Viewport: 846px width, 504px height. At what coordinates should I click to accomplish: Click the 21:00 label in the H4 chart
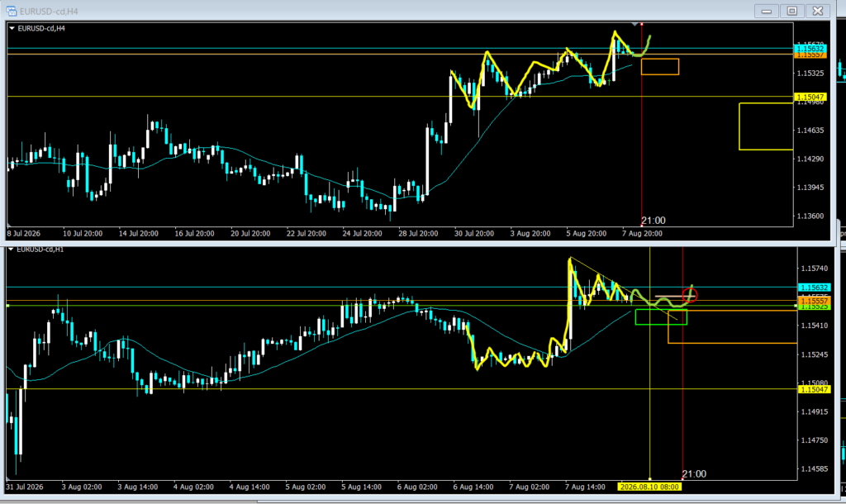click(x=654, y=220)
